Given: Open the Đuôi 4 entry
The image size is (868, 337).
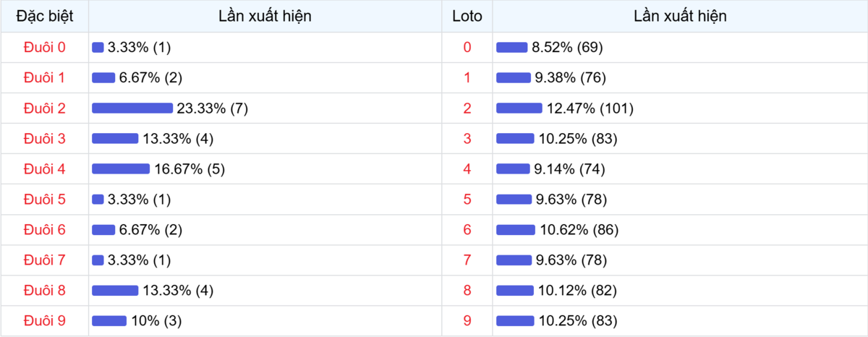Looking at the screenshot, I should coord(44,169).
